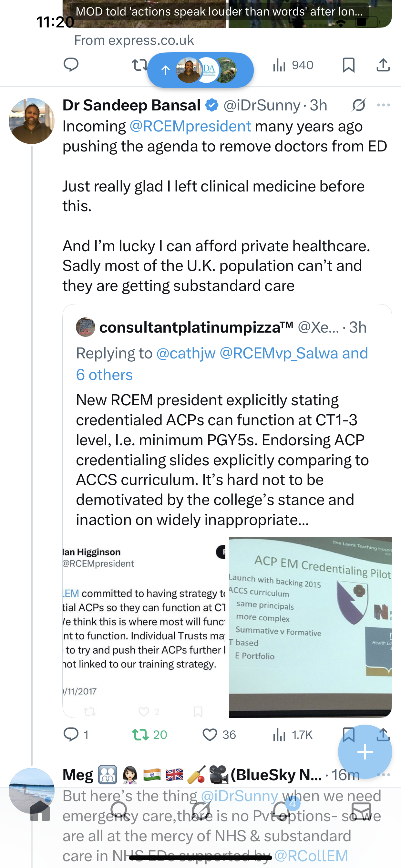Open more options for Dr Sandeep Bansal's tweet

point(384,106)
